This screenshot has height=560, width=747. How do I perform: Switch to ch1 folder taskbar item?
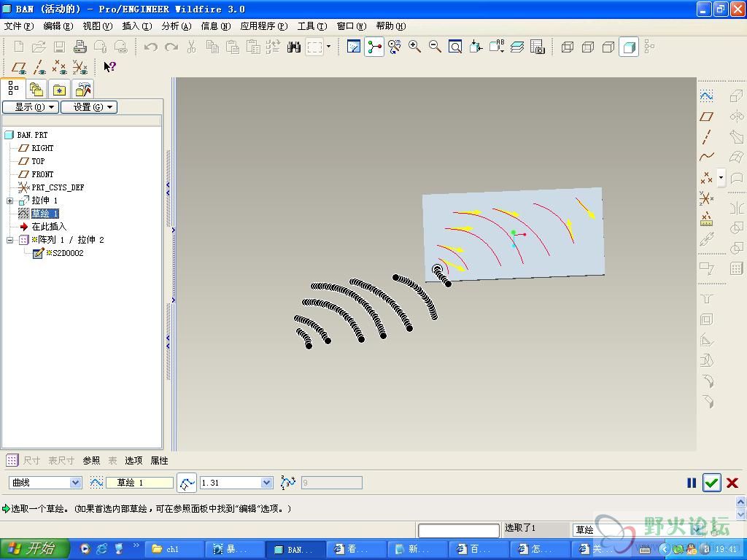pos(174,549)
